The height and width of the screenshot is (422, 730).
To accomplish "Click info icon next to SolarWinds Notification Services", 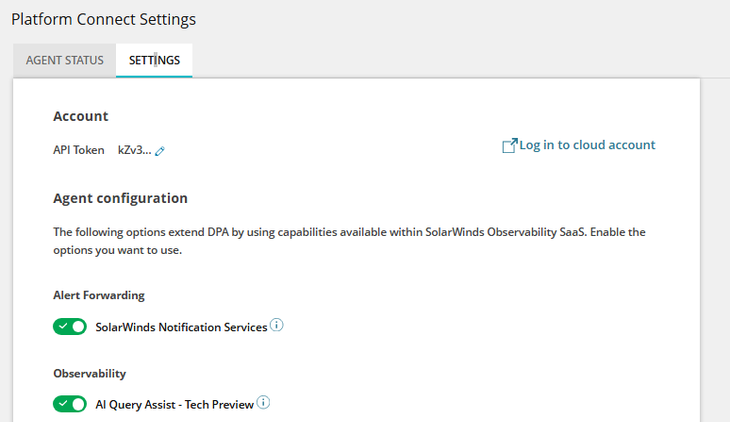I will pos(277,325).
